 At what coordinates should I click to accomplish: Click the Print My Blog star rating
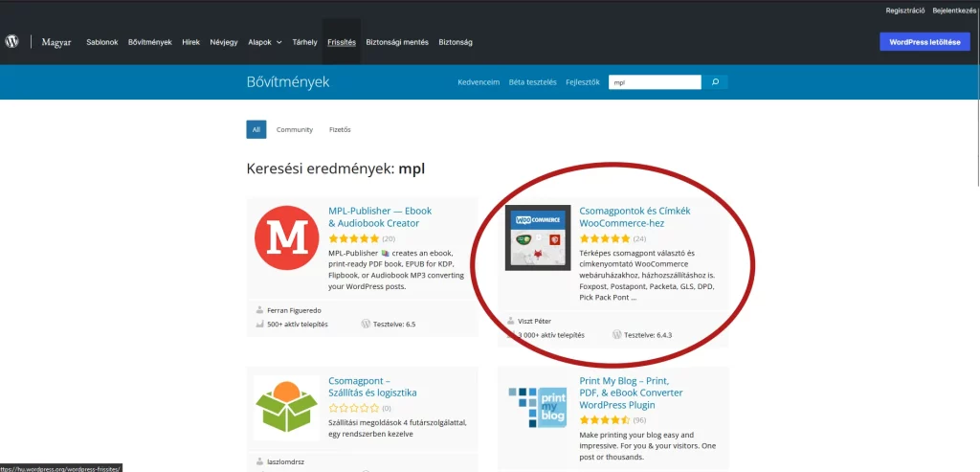click(x=604, y=420)
